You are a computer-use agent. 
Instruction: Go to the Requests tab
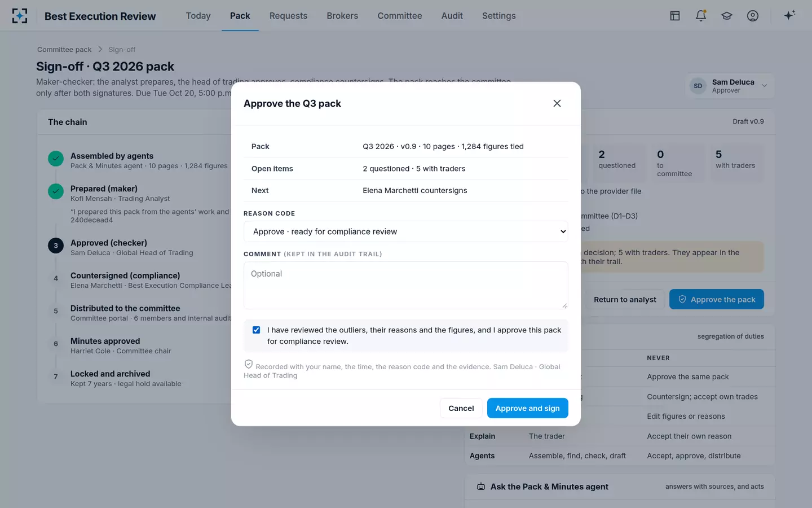click(x=289, y=16)
